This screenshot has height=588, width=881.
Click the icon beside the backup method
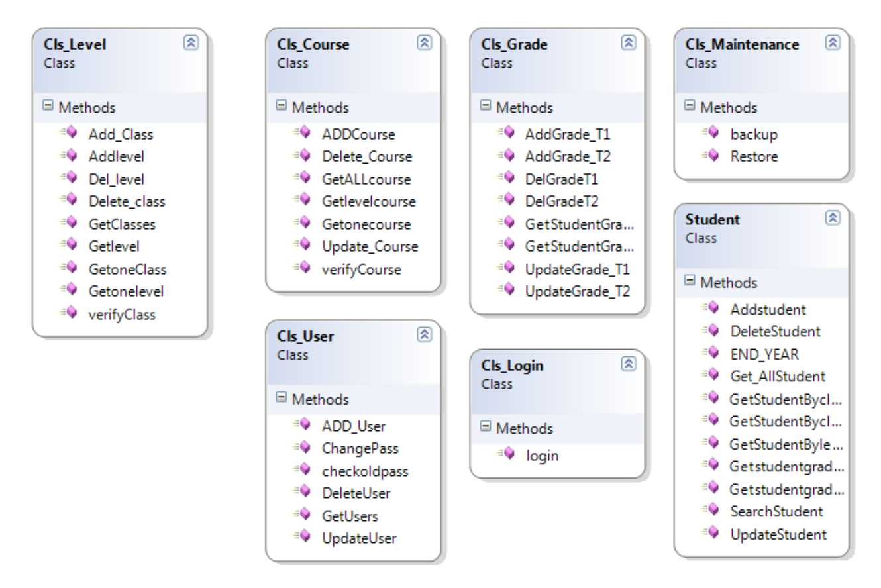click(709, 134)
